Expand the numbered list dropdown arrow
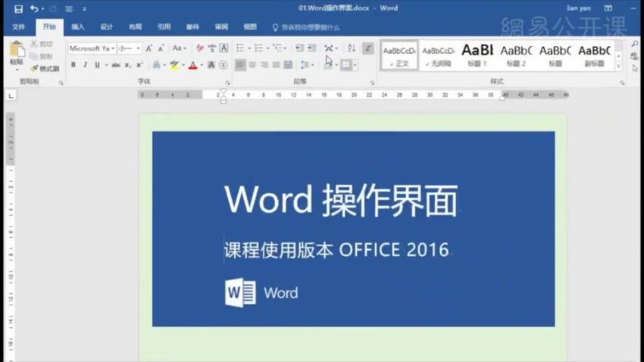The image size is (644, 362). [x=267, y=48]
